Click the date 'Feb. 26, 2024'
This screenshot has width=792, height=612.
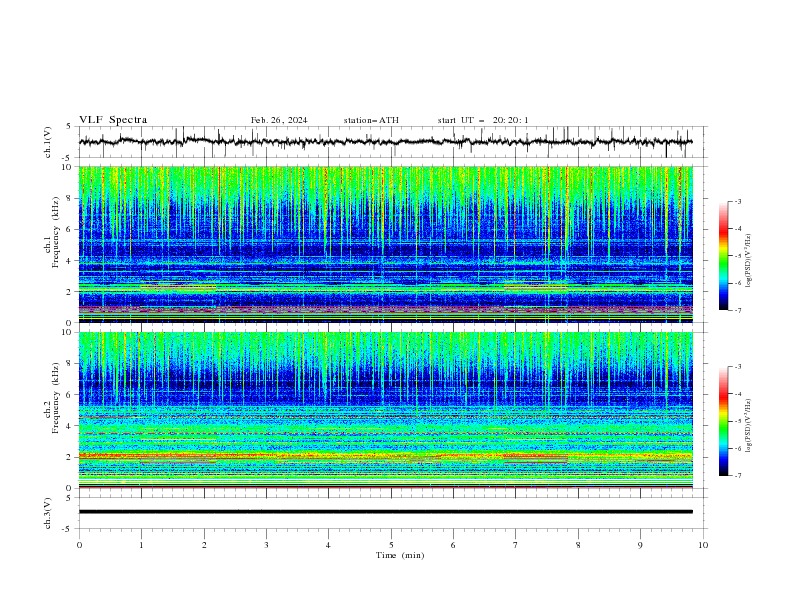click(x=279, y=120)
